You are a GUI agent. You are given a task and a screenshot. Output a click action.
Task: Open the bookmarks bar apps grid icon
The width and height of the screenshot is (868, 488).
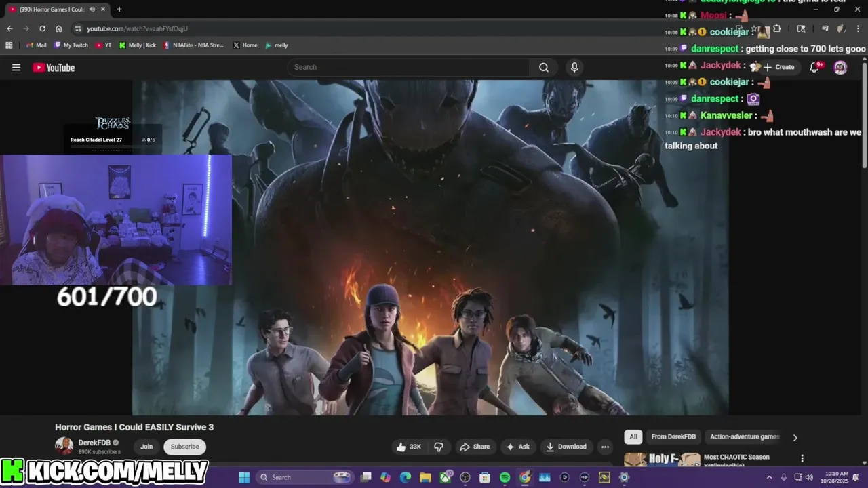coord(9,45)
